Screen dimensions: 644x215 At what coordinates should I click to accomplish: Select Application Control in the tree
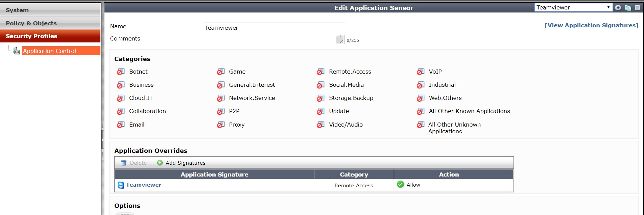point(61,51)
